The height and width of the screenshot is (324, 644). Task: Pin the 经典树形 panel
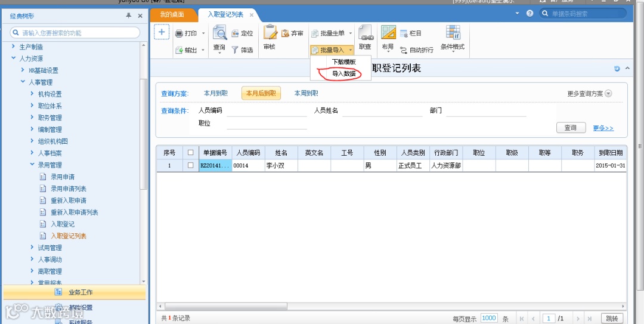tap(129, 15)
